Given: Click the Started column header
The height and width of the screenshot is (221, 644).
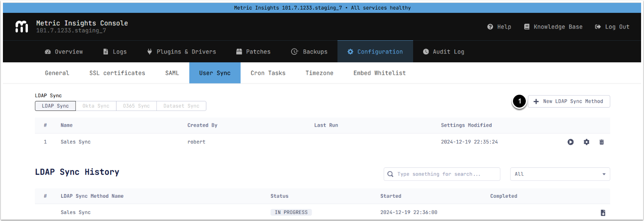Looking at the screenshot, I should (x=391, y=196).
